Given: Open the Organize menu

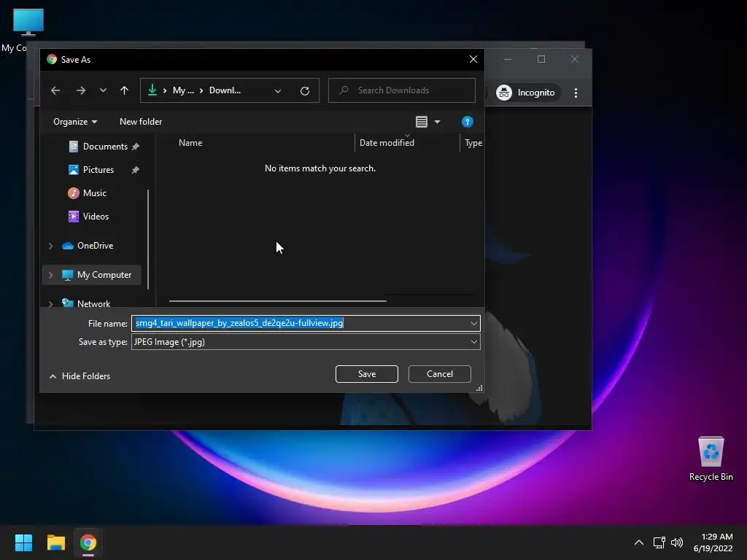Looking at the screenshot, I should [75, 122].
